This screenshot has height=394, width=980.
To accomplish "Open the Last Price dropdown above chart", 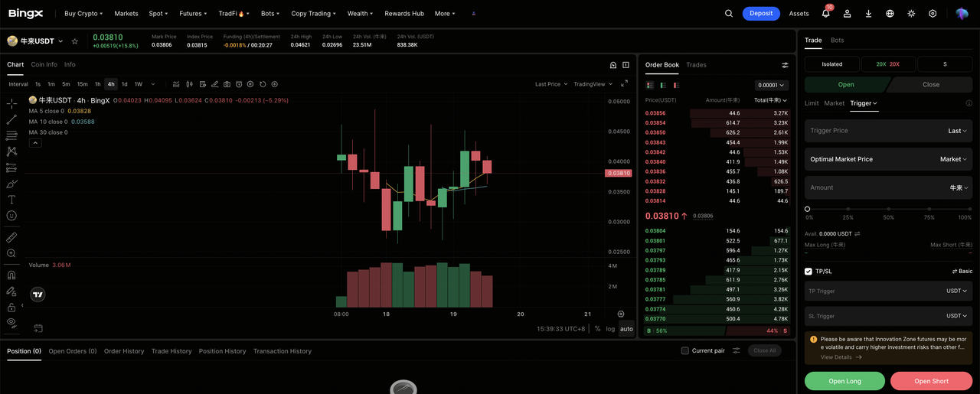I will [x=551, y=84].
